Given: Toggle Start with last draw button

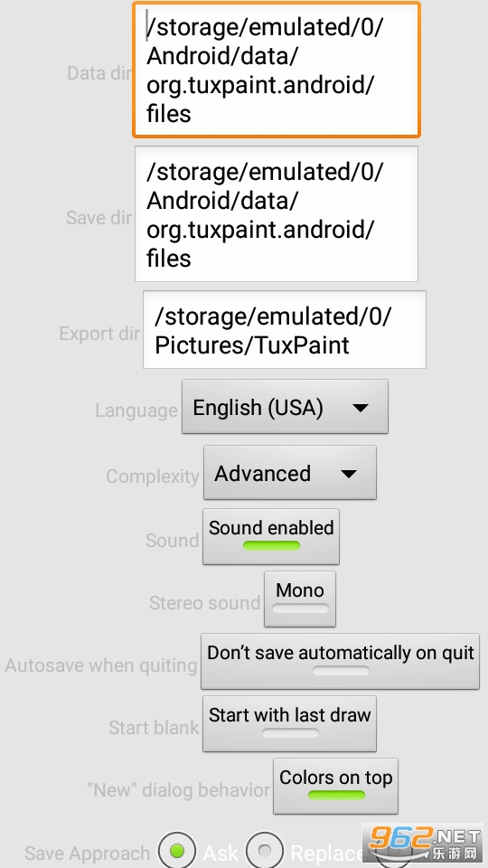Looking at the screenshot, I should pos(289,723).
